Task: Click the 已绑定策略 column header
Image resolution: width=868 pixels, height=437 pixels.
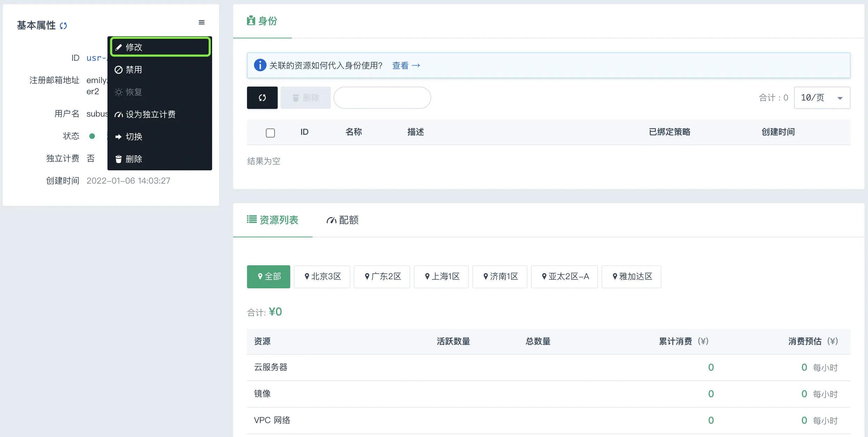Action: tap(669, 132)
